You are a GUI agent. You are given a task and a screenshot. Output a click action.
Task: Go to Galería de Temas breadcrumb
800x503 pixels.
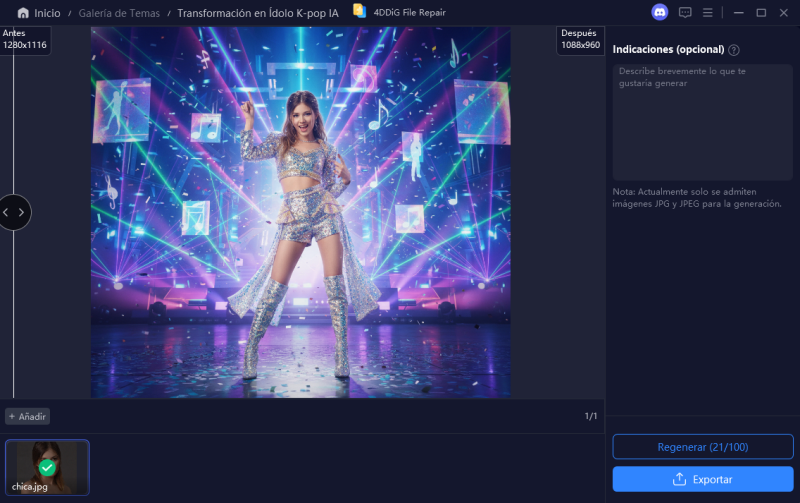[x=121, y=13]
